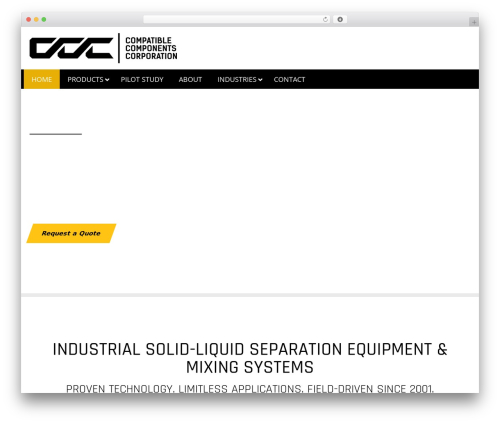
Task: Navigate to the Contact page
Action: click(x=289, y=79)
